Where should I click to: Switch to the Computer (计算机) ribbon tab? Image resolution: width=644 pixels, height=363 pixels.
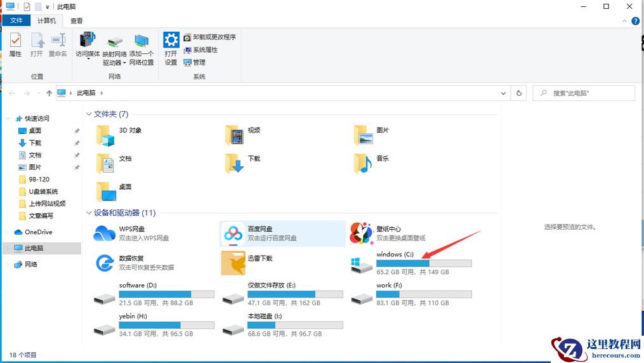[x=46, y=20]
